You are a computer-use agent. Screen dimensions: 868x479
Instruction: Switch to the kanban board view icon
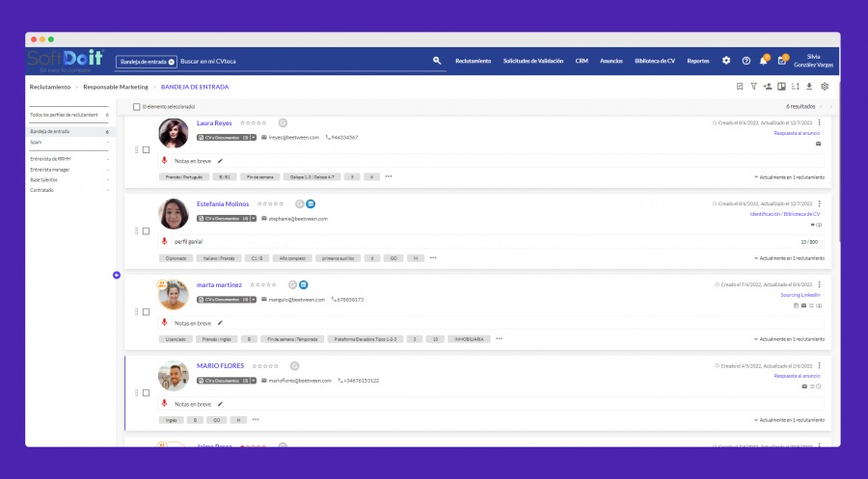coord(781,87)
